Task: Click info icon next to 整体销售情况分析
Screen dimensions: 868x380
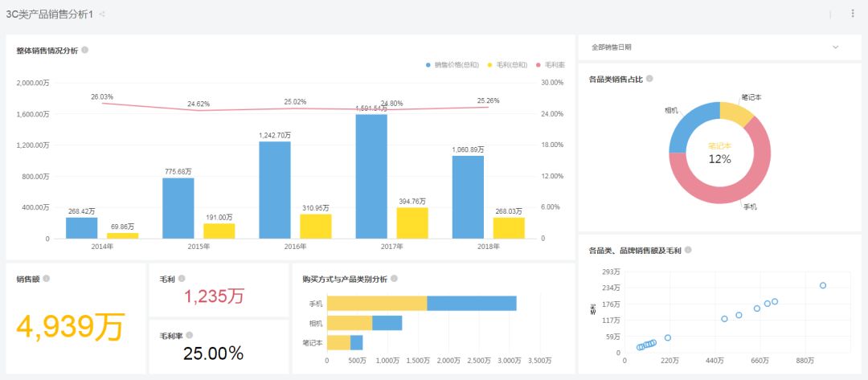Action: point(84,50)
